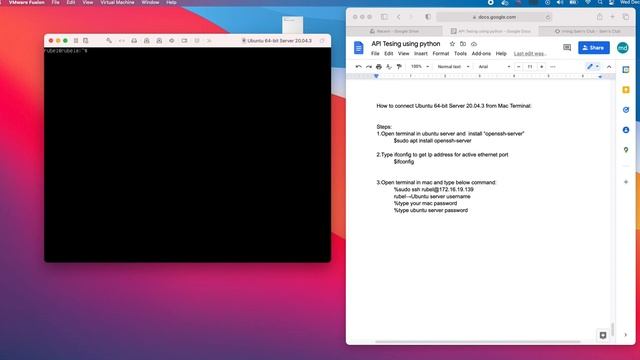
Task: Click the Explore button at bottom right
Action: [603, 335]
